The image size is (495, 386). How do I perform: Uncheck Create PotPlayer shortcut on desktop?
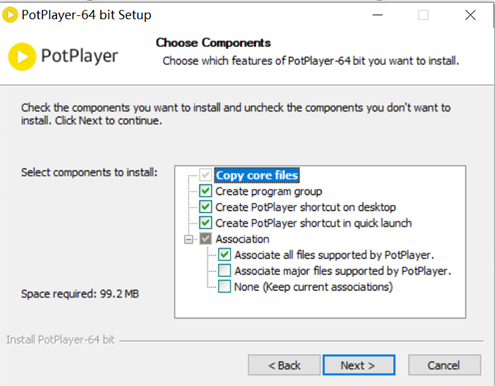[205, 207]
